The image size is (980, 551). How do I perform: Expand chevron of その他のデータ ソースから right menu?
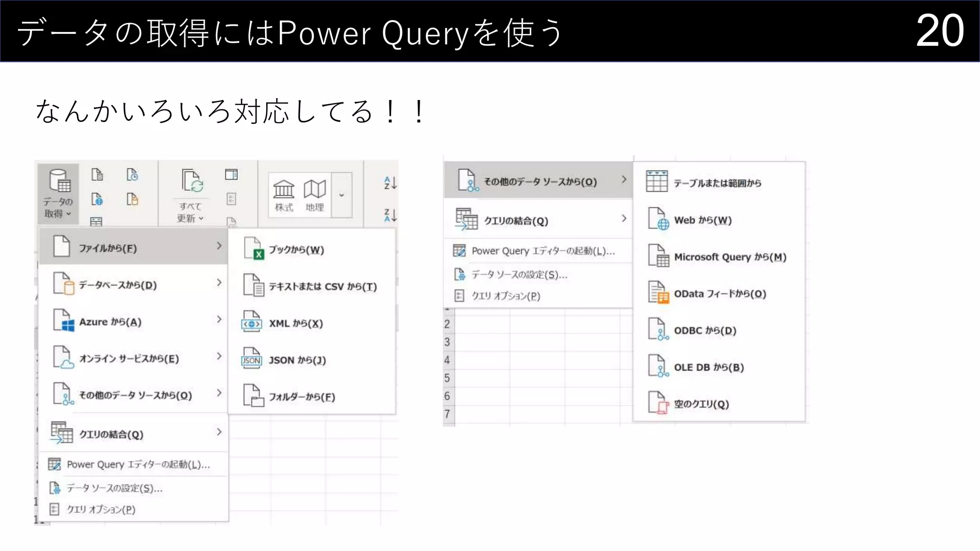click(x=624, y=179)
